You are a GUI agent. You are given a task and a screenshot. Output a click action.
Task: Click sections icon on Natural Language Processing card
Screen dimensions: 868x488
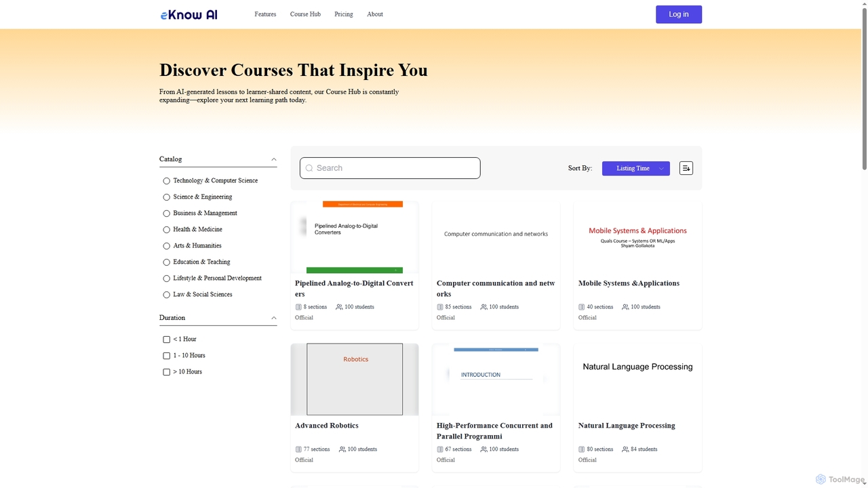click(x=582, y=449)
